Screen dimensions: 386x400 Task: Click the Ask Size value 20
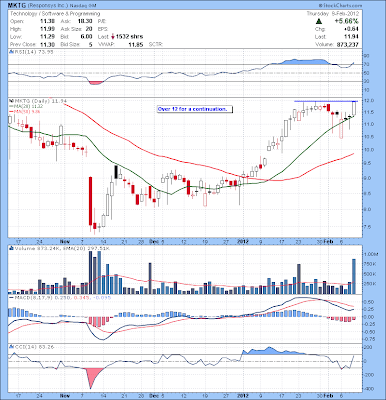pos(89,29)
